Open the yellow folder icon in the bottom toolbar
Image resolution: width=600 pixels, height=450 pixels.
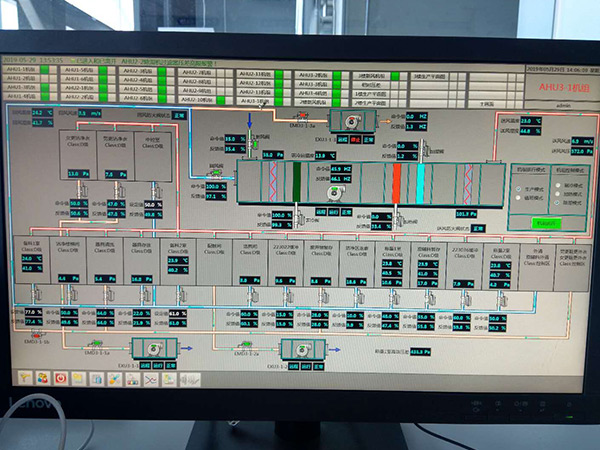click(78, 379)
